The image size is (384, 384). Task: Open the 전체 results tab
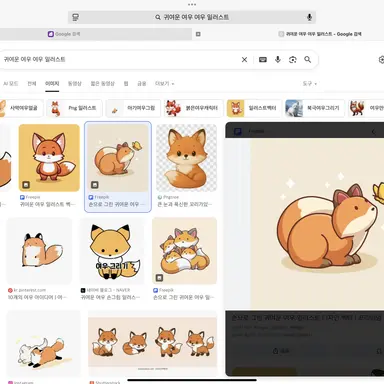coord(32,83)
